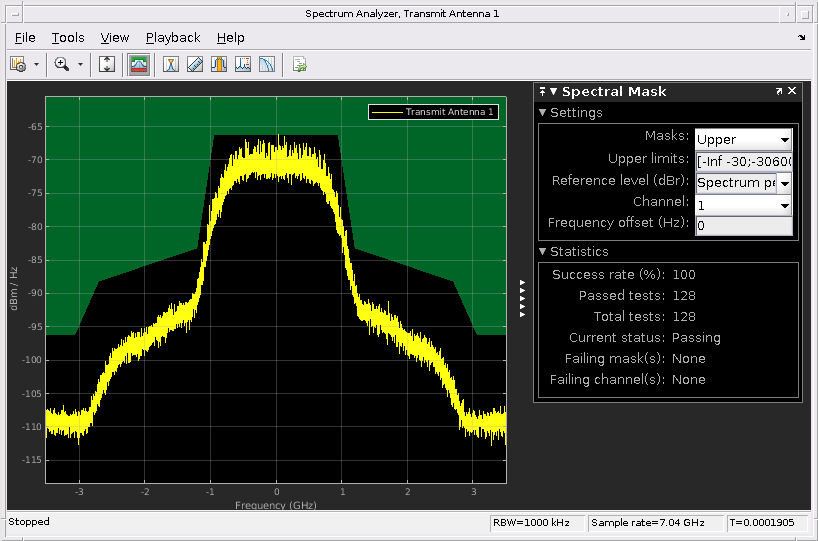
Task: Open the Masks dropdown set to Upper
Action: [x=743, y=139]
